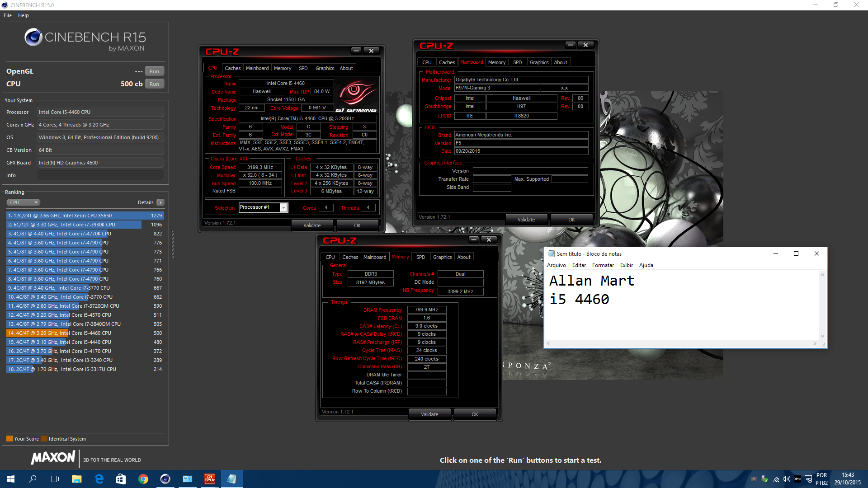Run the OpenGL benchmark

coord(155,71)
